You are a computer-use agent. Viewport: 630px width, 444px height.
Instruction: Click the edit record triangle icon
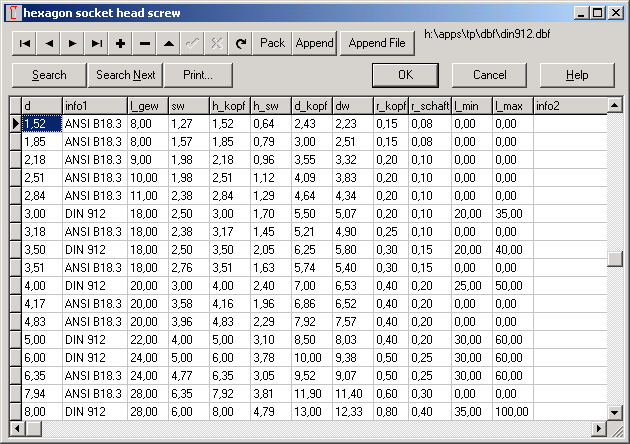point(168,43)
